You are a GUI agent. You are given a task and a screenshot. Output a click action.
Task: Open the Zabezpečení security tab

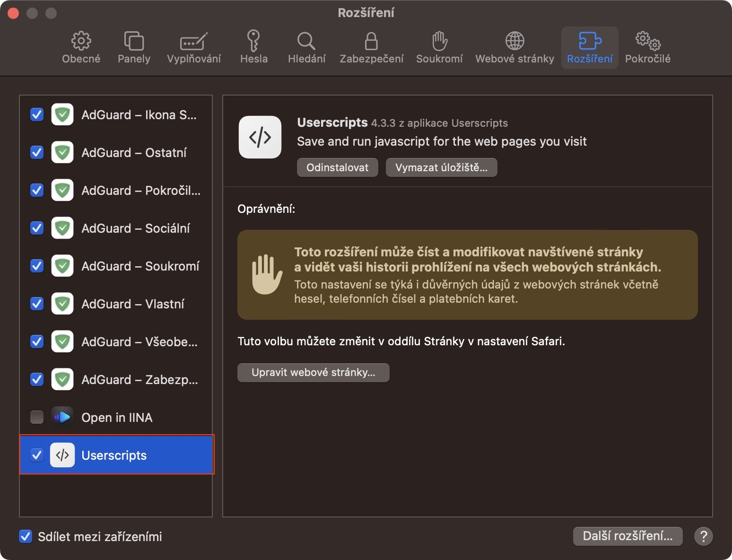point(372,47)
